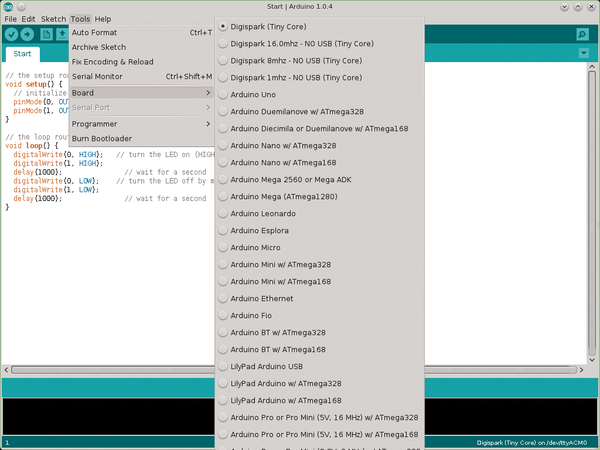This screenshot has height=450, width=600.
Task: Choose Arduino Mega 2560 or Mega ADK
Action: click(x=320, y=179)
